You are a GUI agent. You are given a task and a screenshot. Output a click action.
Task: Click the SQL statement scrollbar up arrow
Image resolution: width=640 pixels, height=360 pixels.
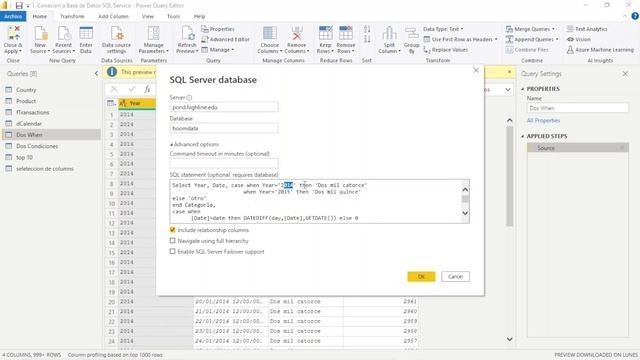[465, 189]
